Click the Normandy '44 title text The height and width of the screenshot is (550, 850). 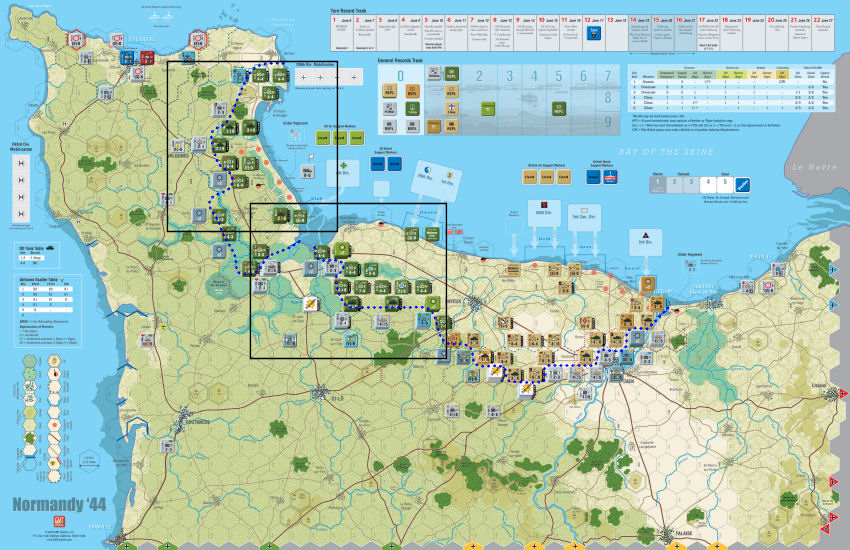(x=59, y=504)
